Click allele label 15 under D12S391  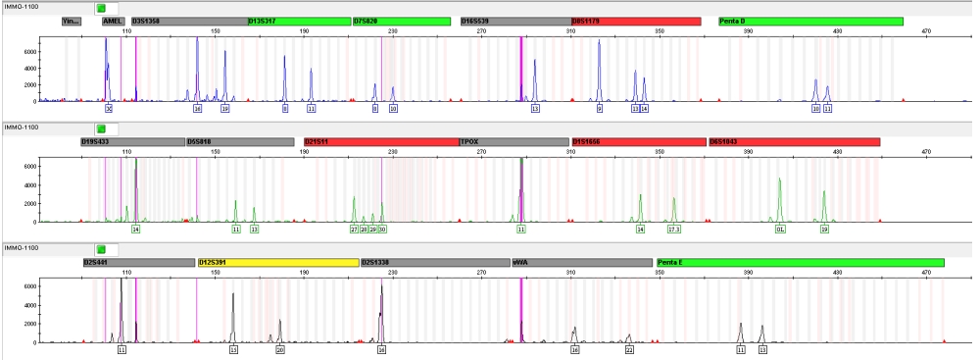(233, 350)
